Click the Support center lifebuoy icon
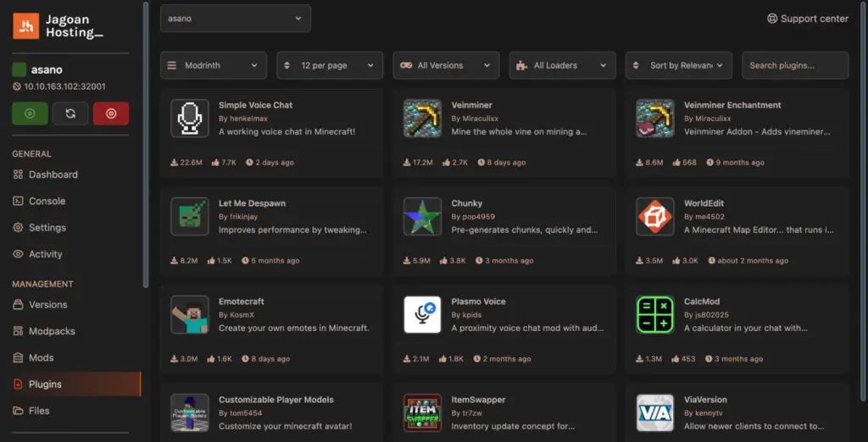 (x=771, y=19)
